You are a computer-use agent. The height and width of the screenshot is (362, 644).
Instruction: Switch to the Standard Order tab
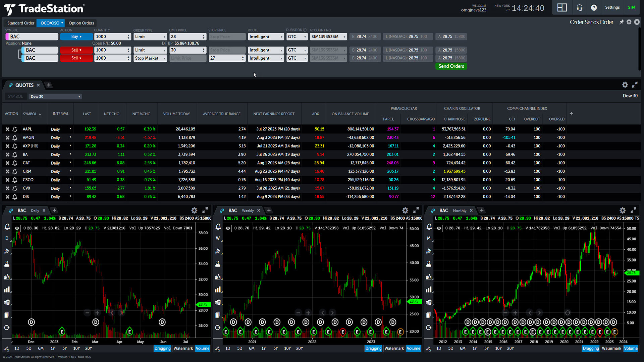pyautogui.click(x=21, y=23)
